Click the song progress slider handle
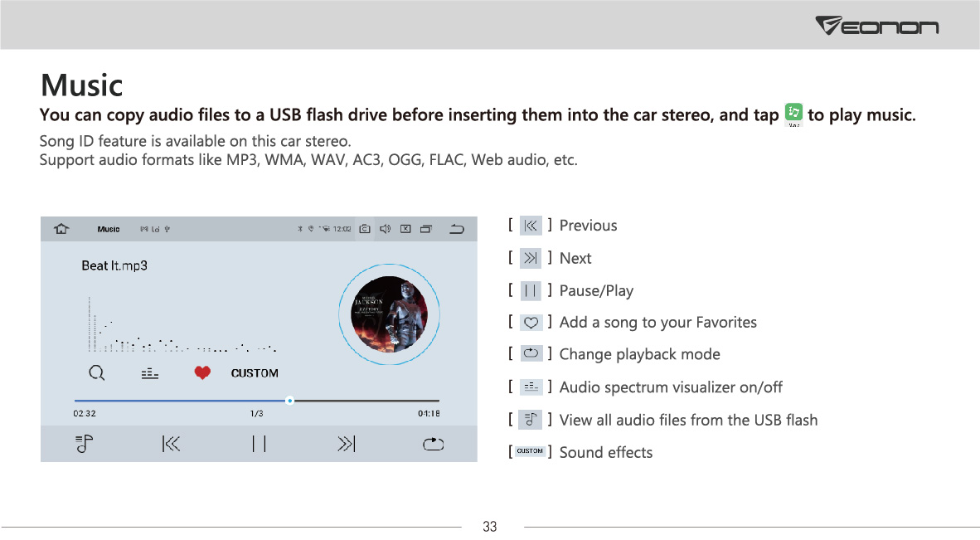The image size is (980, 540). pyautogui.click(x=289, y=401)
